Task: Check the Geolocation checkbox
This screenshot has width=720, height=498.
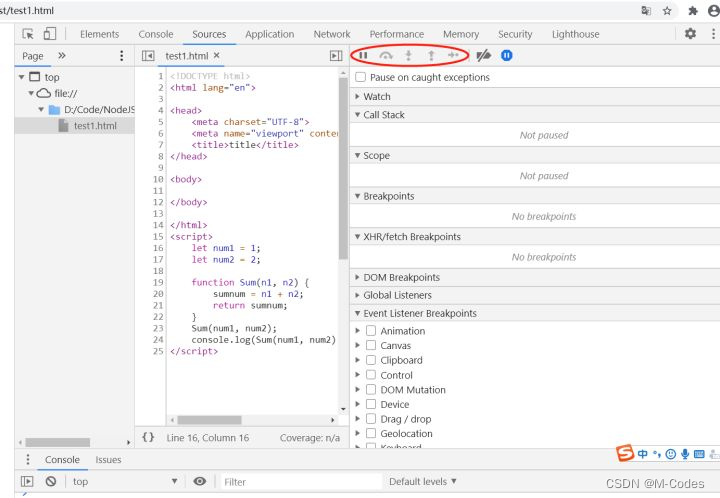Action: click(x=371, y=433)
